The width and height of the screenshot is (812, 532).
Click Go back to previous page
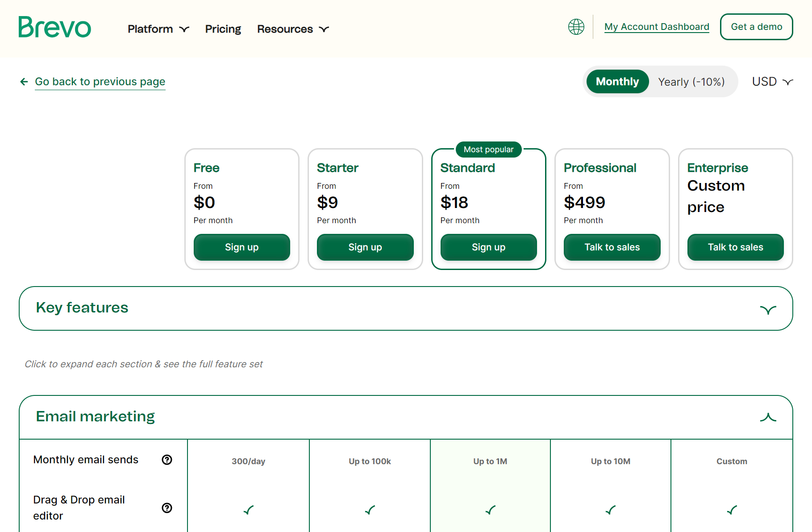pyautogui.click(x=100, y=81)
